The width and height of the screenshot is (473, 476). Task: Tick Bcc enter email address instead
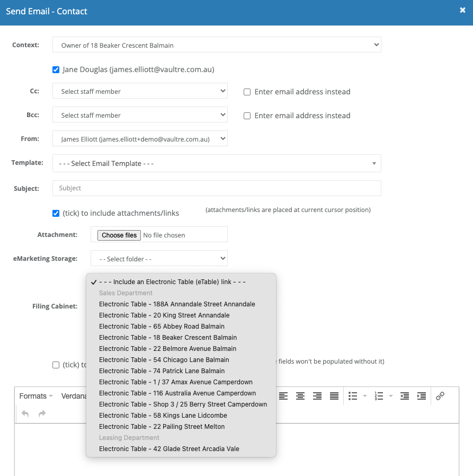click(x=247, y=116)
